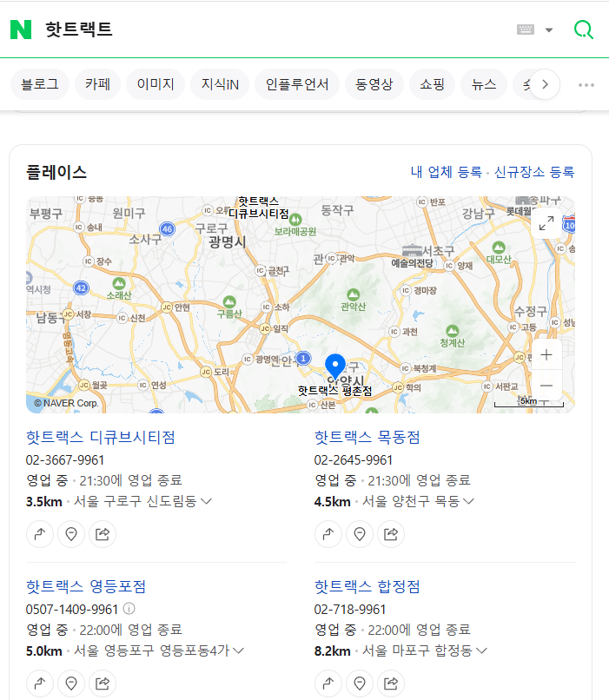The height and width of the screenshot is (700, 609).
Task: Click the blue map pin for 평촌점
Action: (335, 367)
